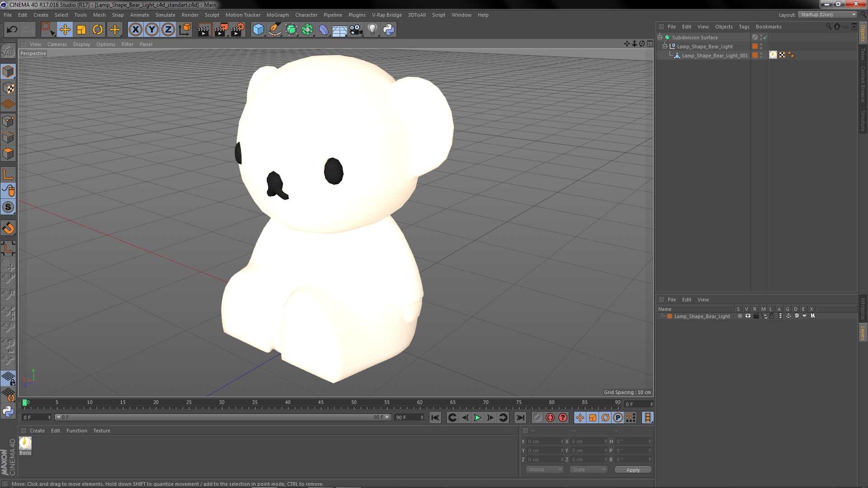
Task: Click the X position field stepper arrows
Action: [562, 441]
